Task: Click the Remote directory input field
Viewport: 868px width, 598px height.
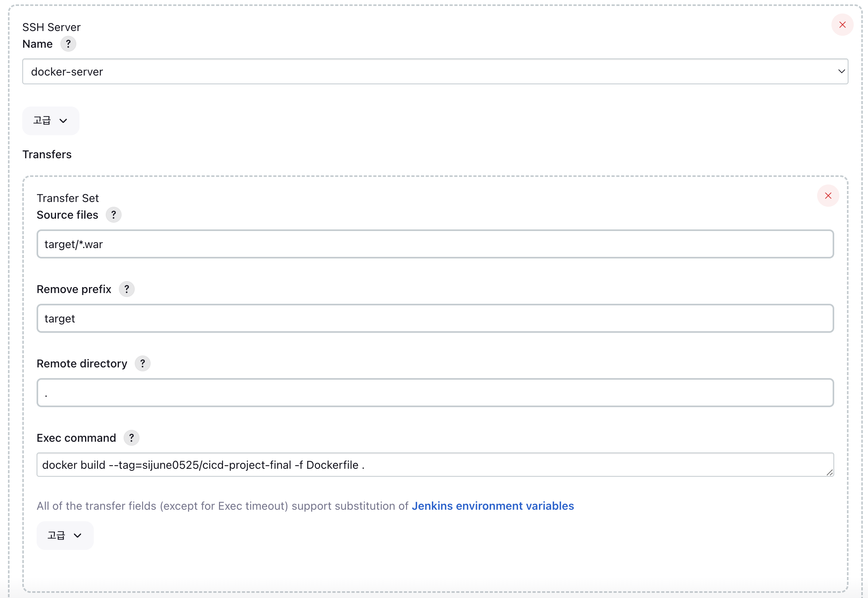Action: (x=435, y=393)
